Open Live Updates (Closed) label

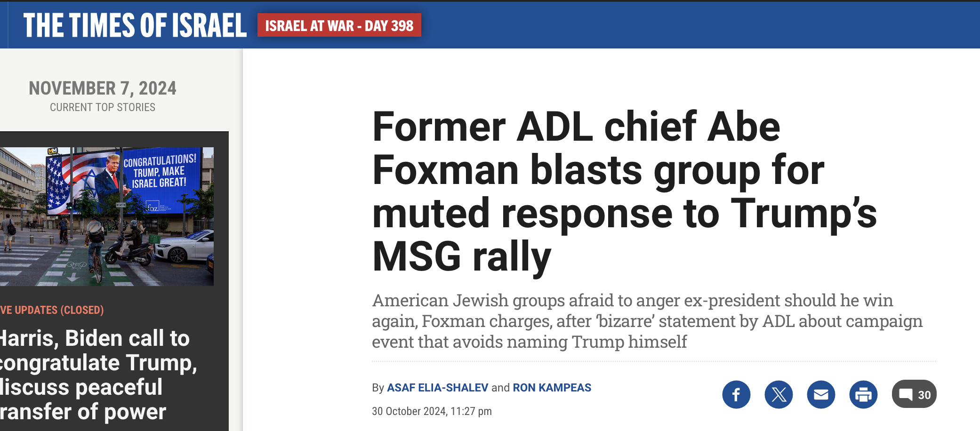click(52, 310)
